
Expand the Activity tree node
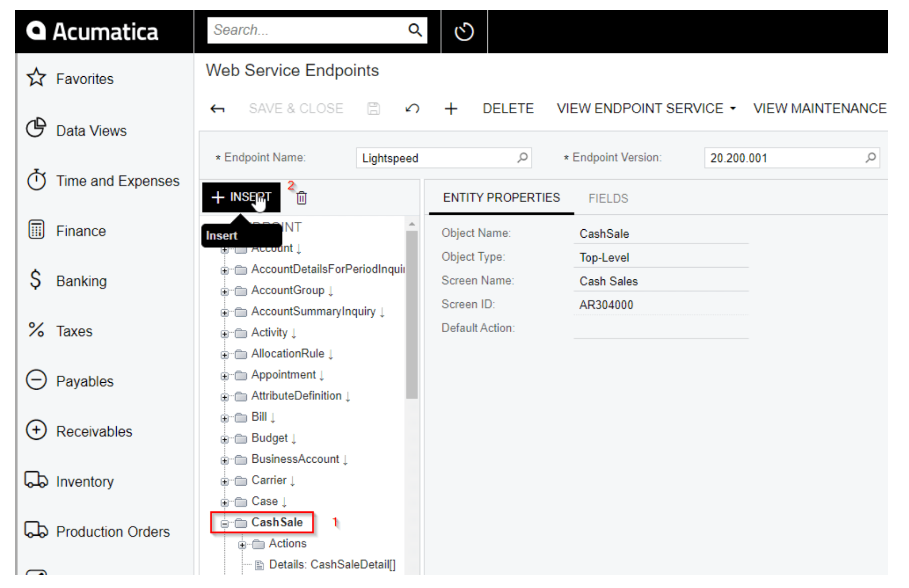click(x=224, y=334)
